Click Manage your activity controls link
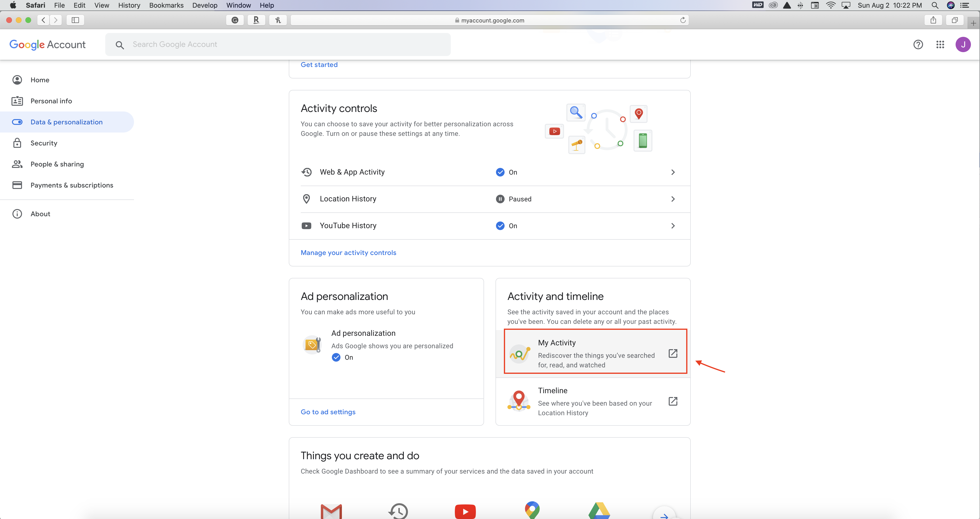The width and height of the screenshot is (980, 519). pos(348,253)
